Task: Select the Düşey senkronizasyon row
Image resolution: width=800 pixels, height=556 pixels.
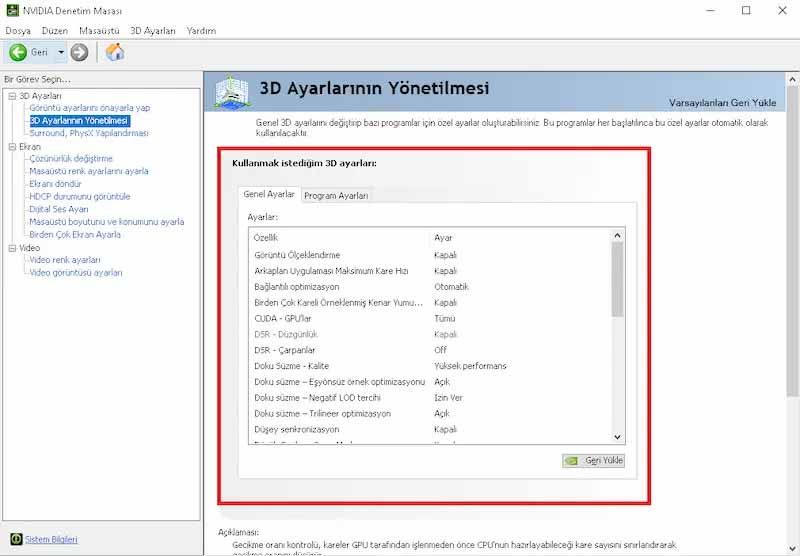Action: [x=430, y=429]
